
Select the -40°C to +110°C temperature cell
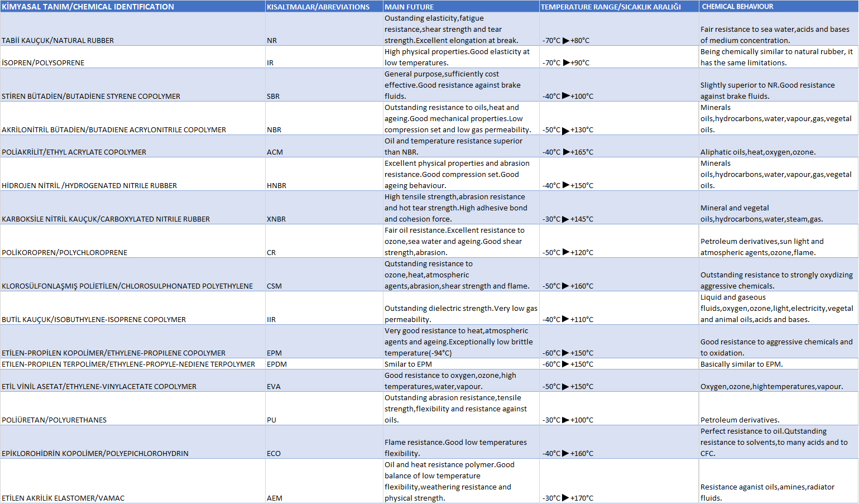coord(619,308)
